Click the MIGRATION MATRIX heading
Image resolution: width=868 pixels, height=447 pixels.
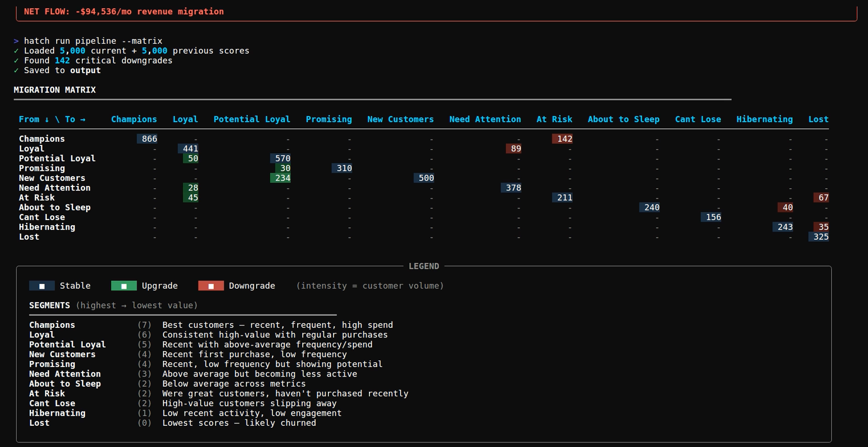tap(55, 90)
